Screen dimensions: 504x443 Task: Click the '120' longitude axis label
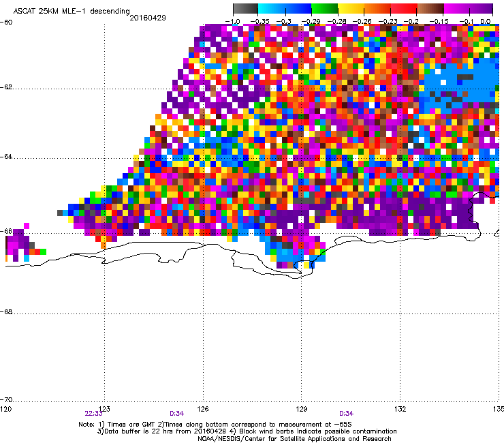point(5,409)
